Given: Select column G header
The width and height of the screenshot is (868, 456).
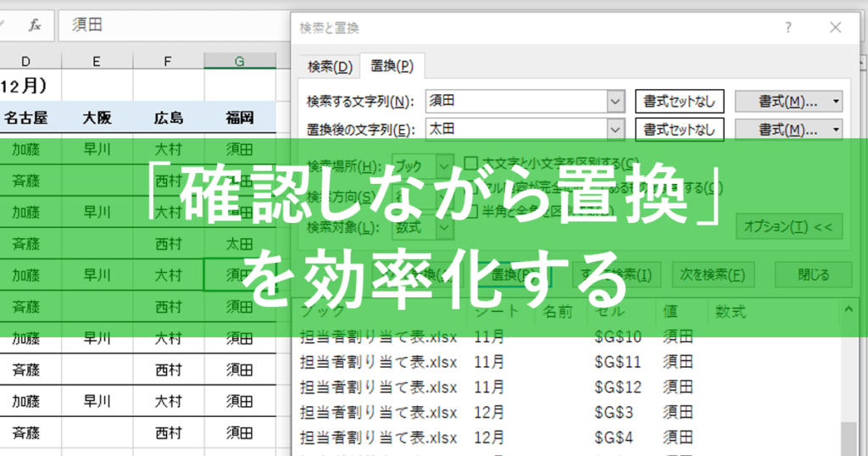Looking at the screenshot, I should click(x=240, y=61).
